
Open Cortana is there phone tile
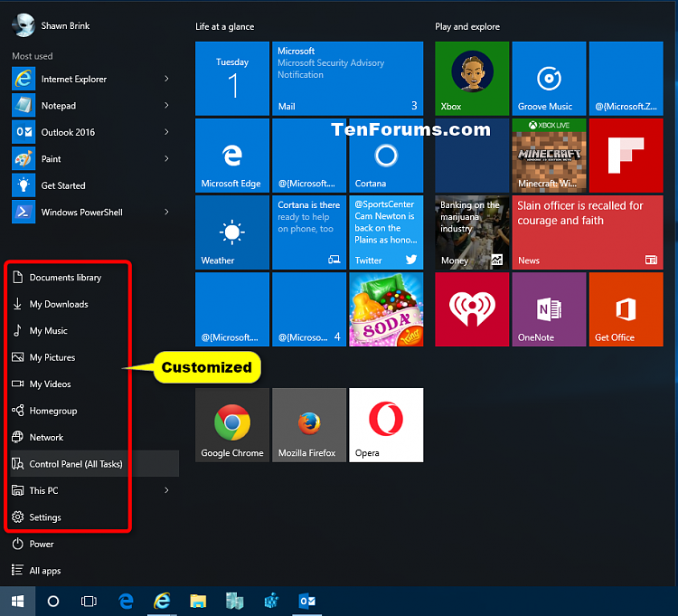pos(309,232)
